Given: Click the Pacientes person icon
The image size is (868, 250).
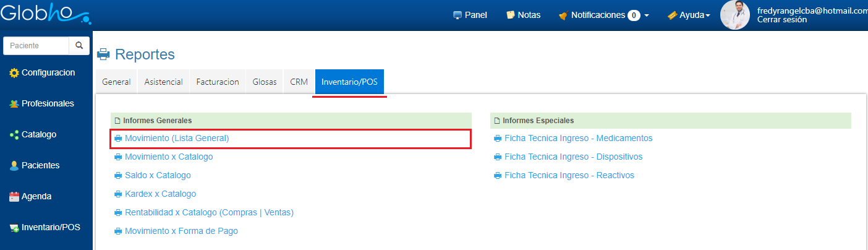Looking at the screenshot, I should tap(14, 166).
